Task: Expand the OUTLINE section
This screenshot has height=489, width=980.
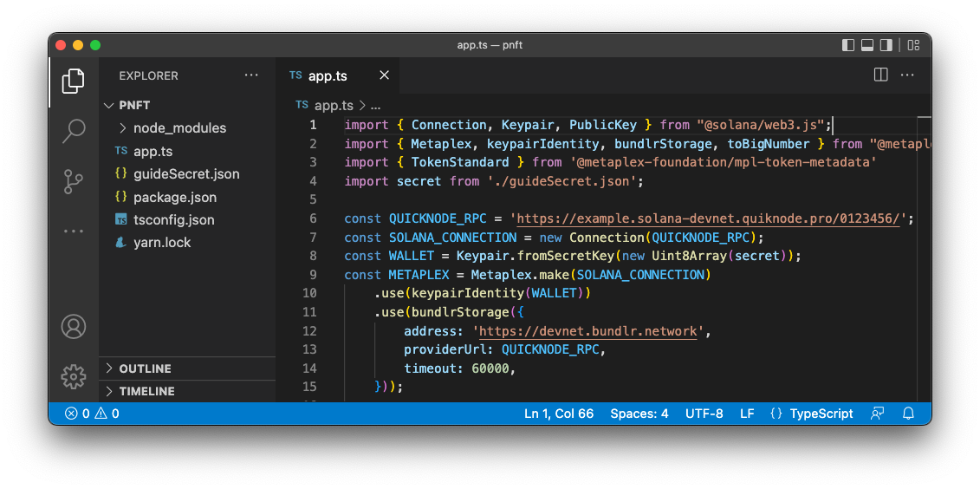Action: point(145,368)
